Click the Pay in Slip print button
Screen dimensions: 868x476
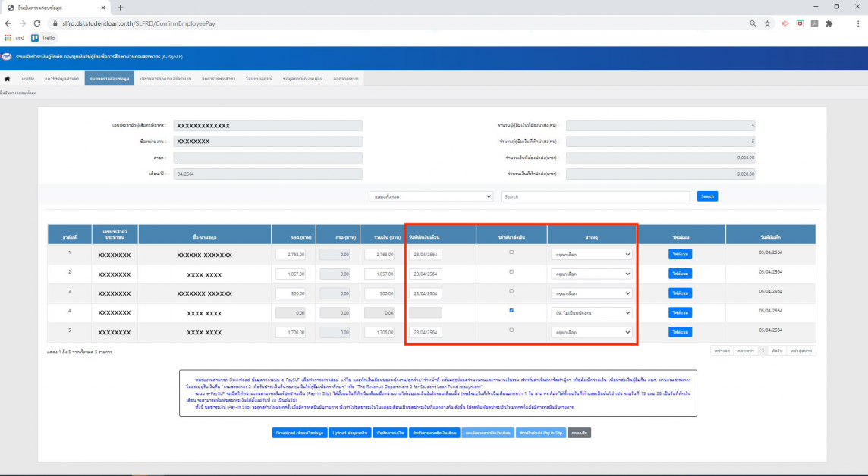point(540,433)
